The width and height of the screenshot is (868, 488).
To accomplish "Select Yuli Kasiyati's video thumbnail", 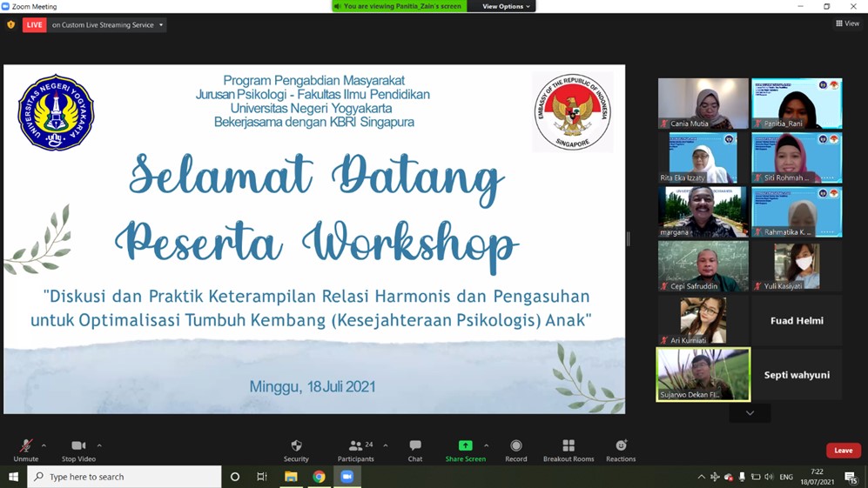I will coord(797,266).
